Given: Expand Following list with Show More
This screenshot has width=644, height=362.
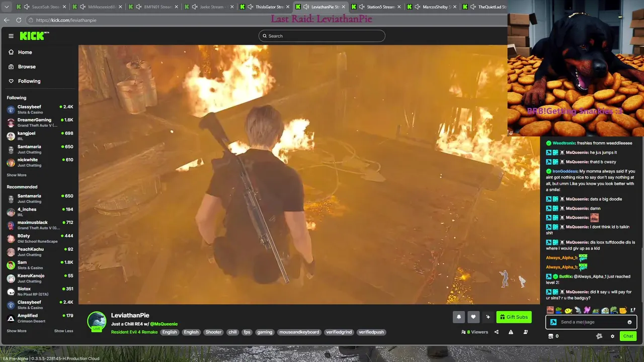Looking at the screenshot, I should 17,175.
